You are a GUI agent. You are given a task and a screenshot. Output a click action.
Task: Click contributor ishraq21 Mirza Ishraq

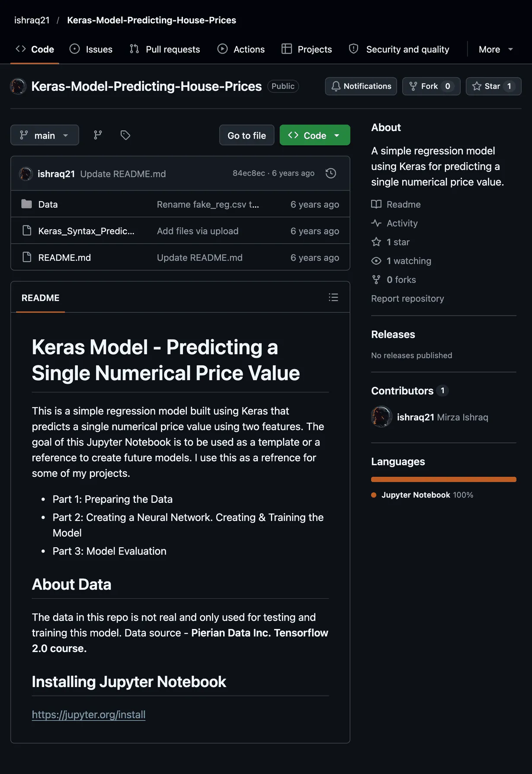(442, 417)
